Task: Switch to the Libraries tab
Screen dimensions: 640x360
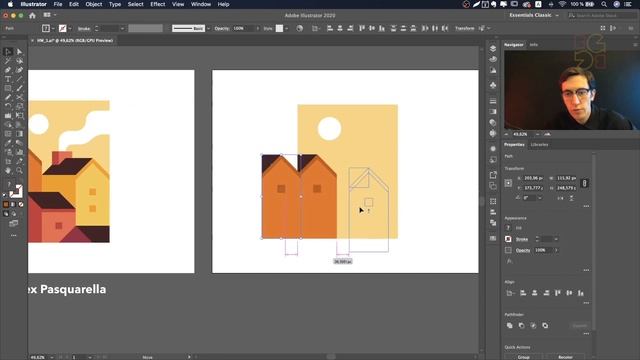Action: tap(539, 144)
